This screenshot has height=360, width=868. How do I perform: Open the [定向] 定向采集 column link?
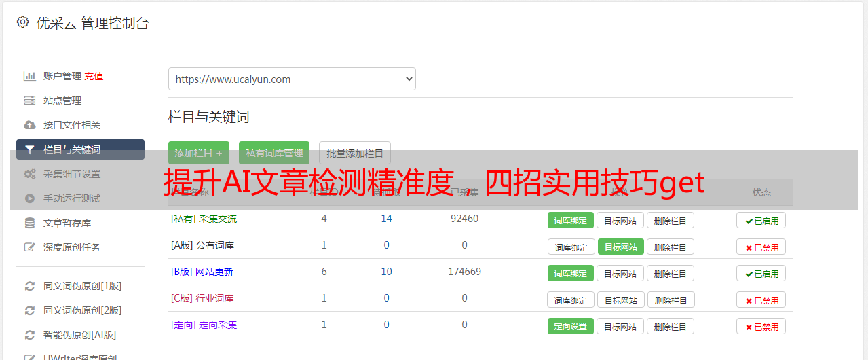(204, 325)
